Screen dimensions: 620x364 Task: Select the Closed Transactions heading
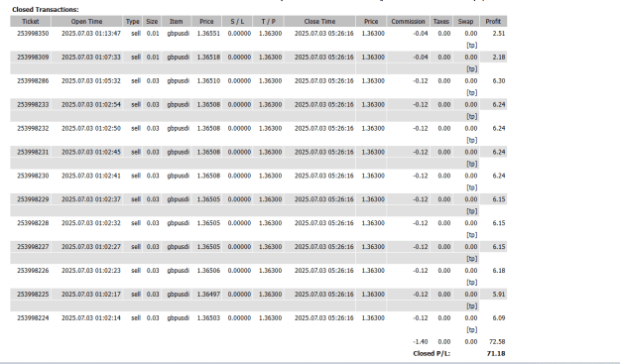click(x=45, y=10)
